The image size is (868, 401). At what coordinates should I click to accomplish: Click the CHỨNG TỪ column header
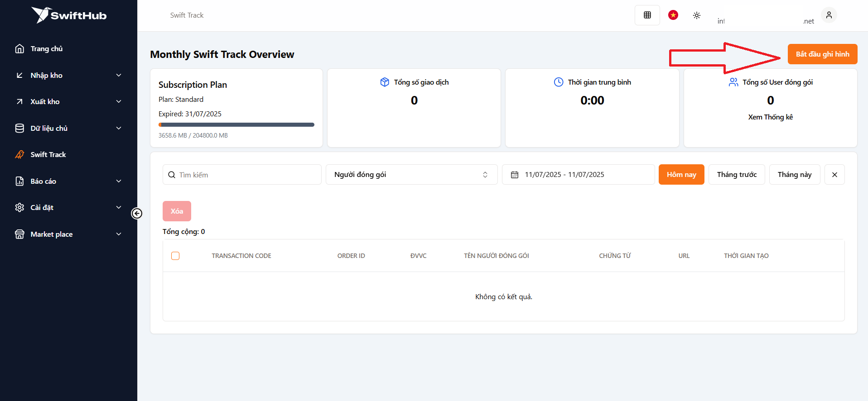pyautogui.click(x=615, y=256)
